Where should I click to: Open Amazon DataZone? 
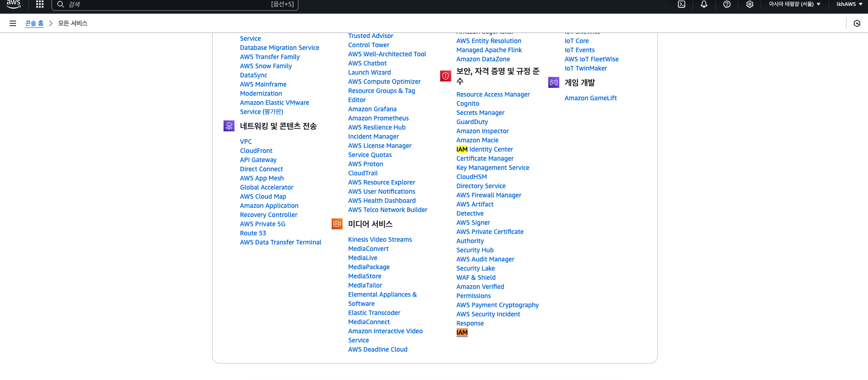(x=483, y=59)
